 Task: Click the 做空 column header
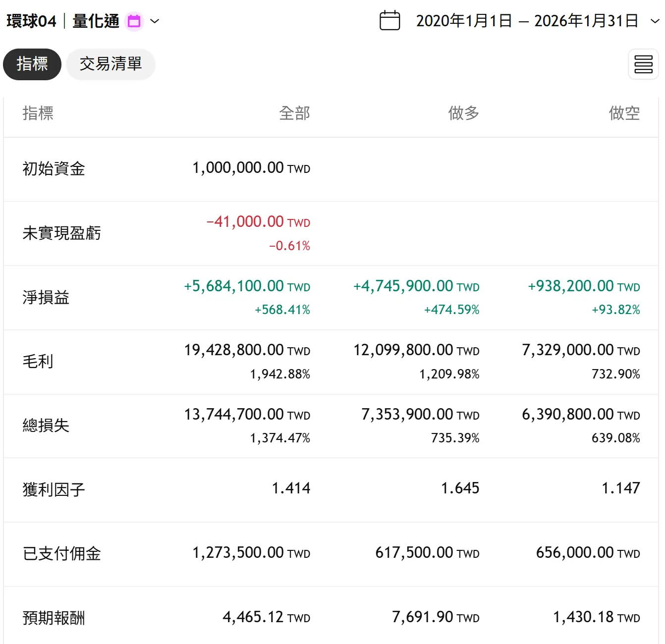[x=624, y=113]
